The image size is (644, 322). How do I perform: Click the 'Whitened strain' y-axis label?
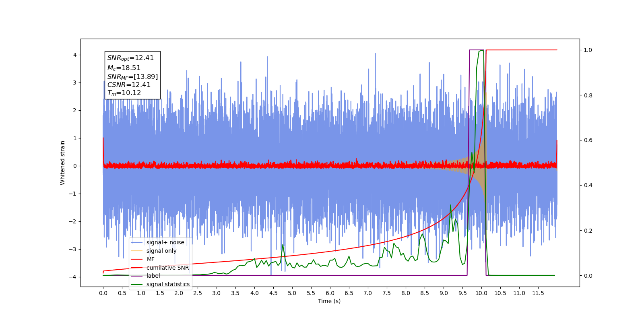click(x=63, y=163)
